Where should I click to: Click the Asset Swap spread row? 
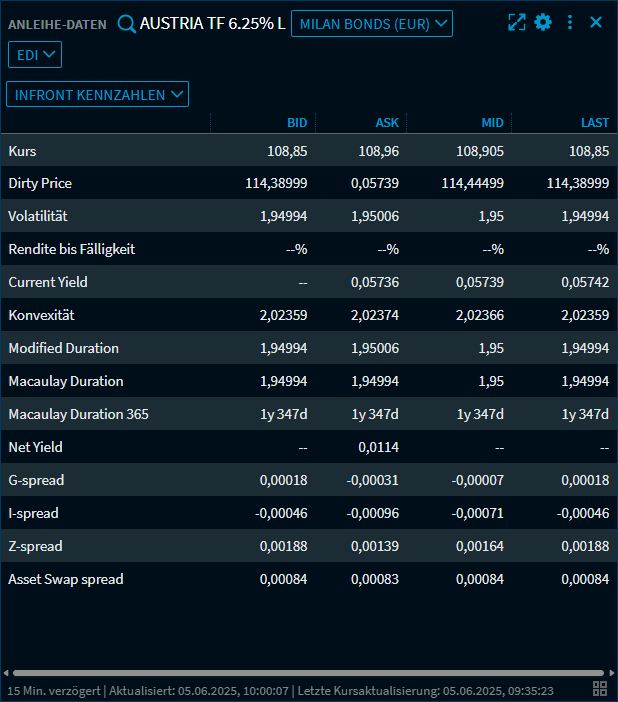pos(66,579)
